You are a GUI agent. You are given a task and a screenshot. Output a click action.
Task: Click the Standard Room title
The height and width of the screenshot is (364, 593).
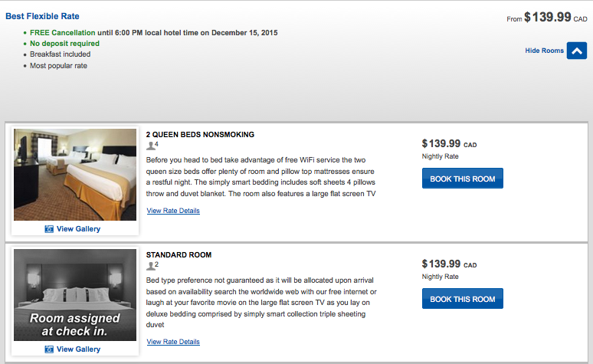179,254
